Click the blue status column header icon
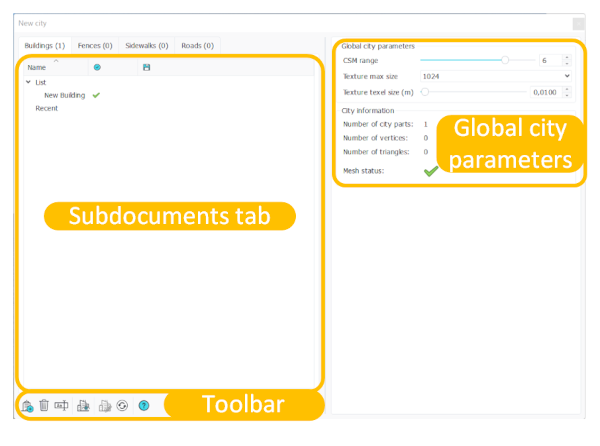600x446 pixels. [x=97, y=67]
